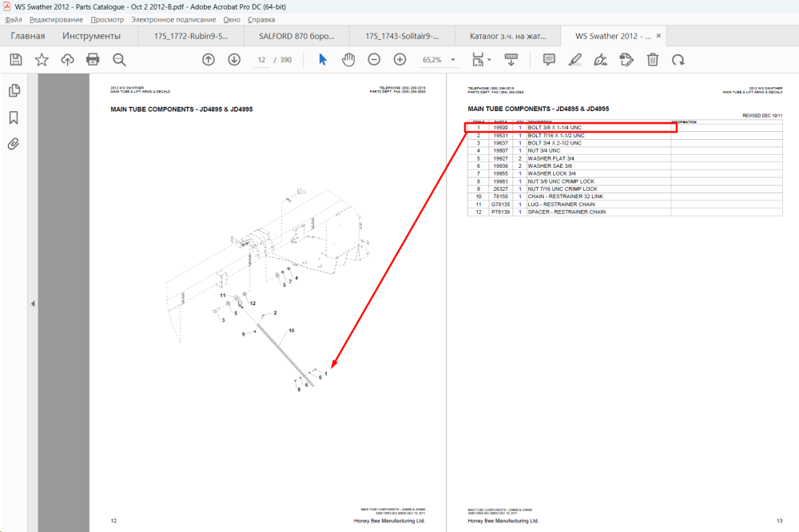Switch to the Главная tab
The image size is (799, 532).
point(27,36)
